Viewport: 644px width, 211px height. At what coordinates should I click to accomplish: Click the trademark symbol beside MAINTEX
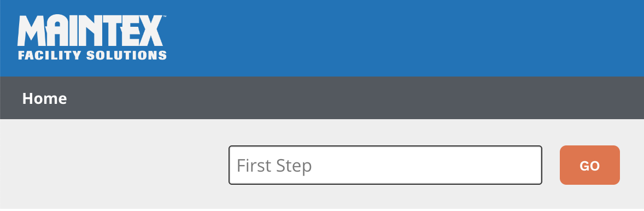tap(165, 16)
